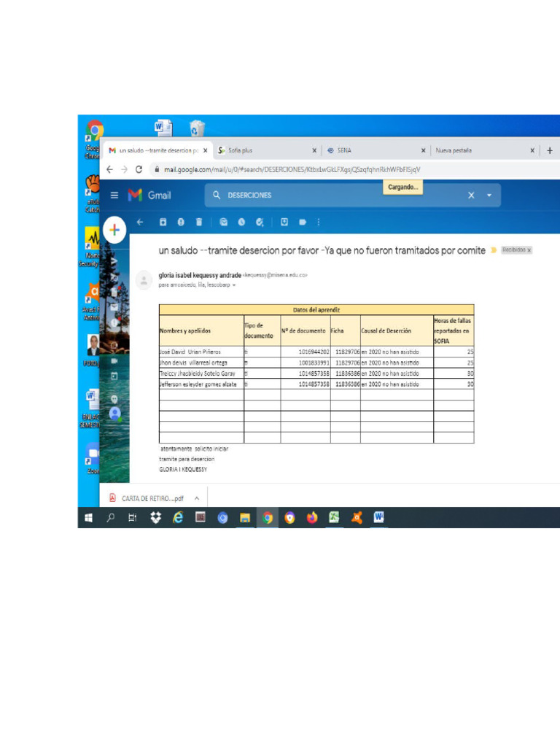Delete the email with trash icon
Image resolution: width=560 pixels, height=747 pixels.
point(198,222)
